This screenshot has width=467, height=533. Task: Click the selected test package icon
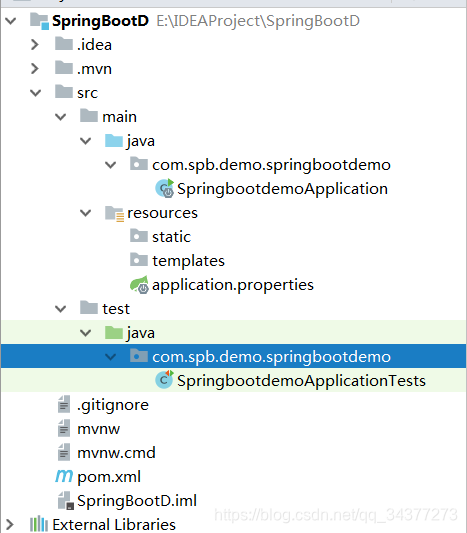(139, 356)
